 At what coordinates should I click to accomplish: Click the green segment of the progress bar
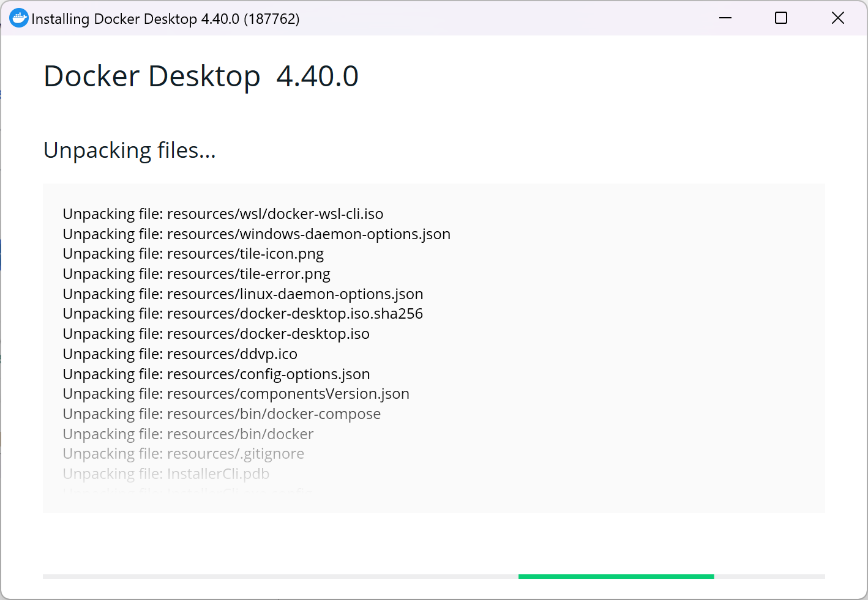(616, 576)
